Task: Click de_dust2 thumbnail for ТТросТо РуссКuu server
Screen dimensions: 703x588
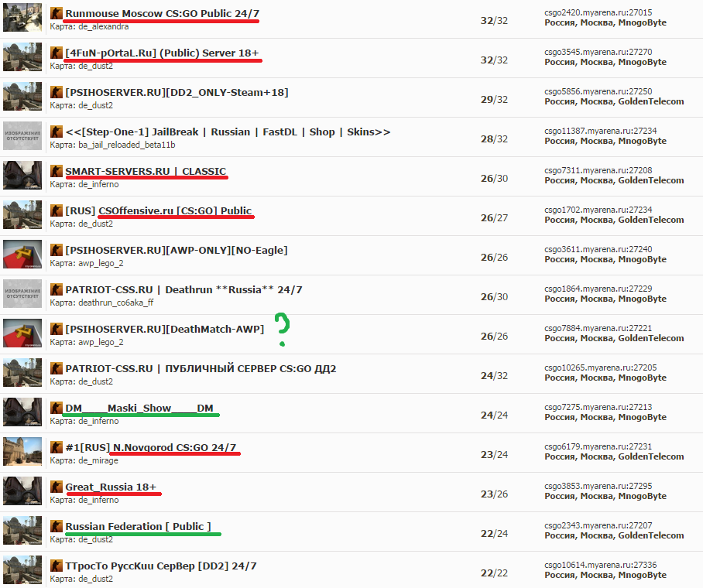Action: tap(22, 569)
